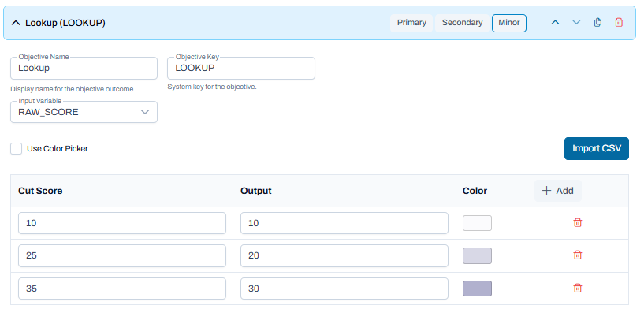The width and height of the screenshot is (644, 309).
Task: Duplicate the Lookup objective
Action: [597, 23]
